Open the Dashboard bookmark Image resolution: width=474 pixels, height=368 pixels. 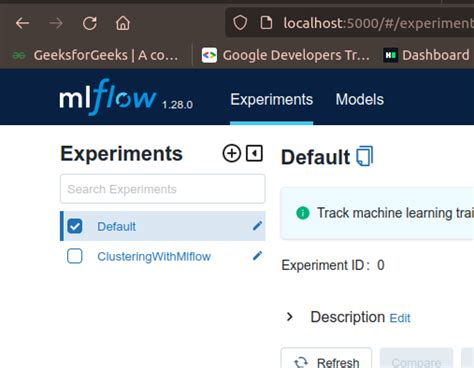coord(426,55)
